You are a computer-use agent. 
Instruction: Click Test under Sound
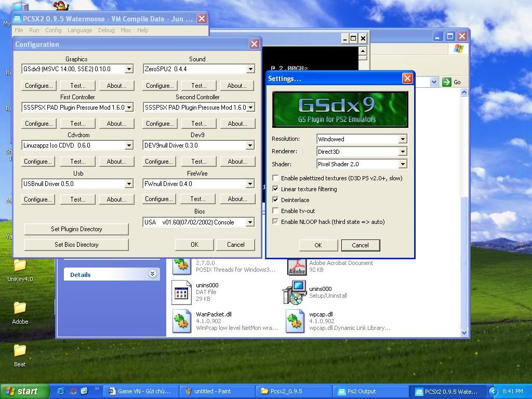point(199,86)
